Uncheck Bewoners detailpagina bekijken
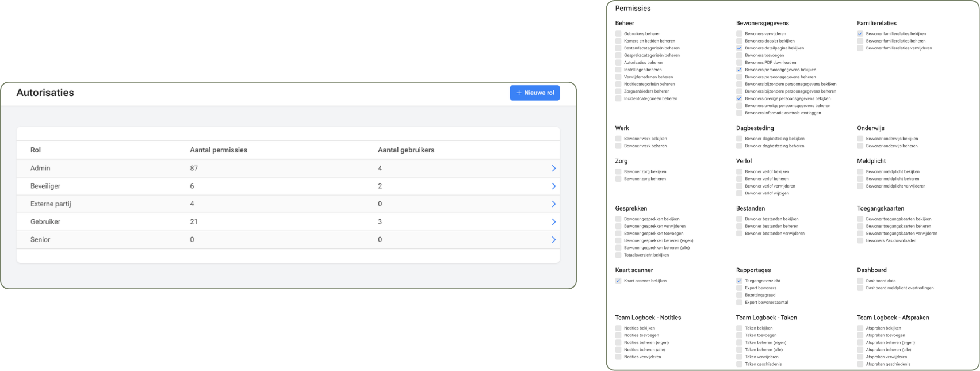Screen dimensions: 980x371 (x=739, y=48)
